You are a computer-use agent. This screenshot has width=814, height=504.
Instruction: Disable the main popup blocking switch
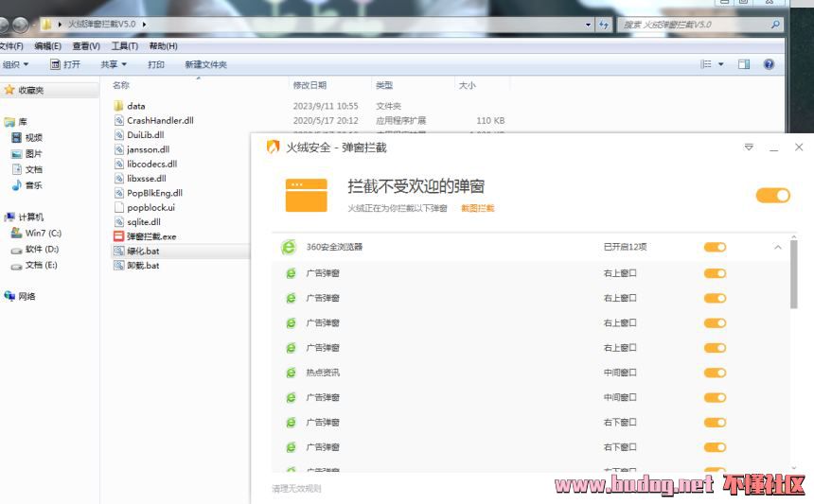pos(772,195)
